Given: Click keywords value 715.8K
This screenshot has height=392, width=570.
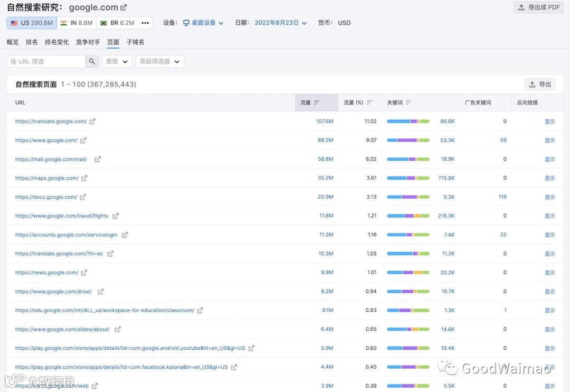Looking at the screenshot, I should click(x=446, y=178).
